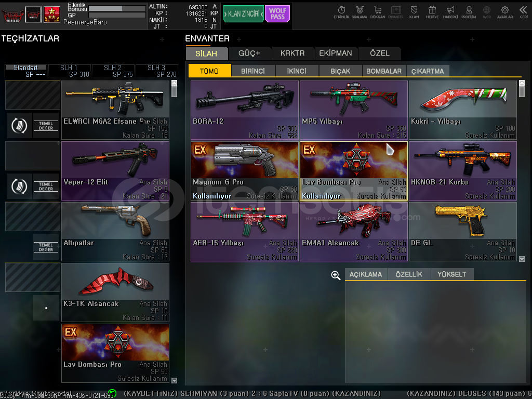Go back with the Geri arrows
532x399 pixels.
coord(523,12)
